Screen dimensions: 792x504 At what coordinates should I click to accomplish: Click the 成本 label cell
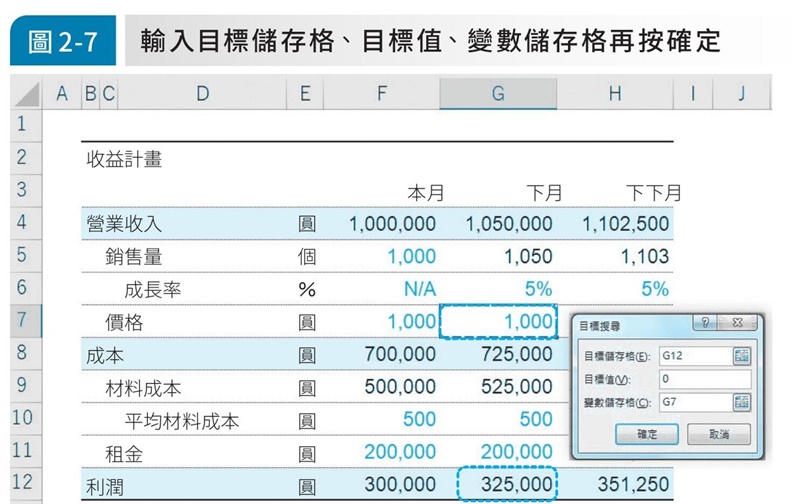(x=105, y=356)
